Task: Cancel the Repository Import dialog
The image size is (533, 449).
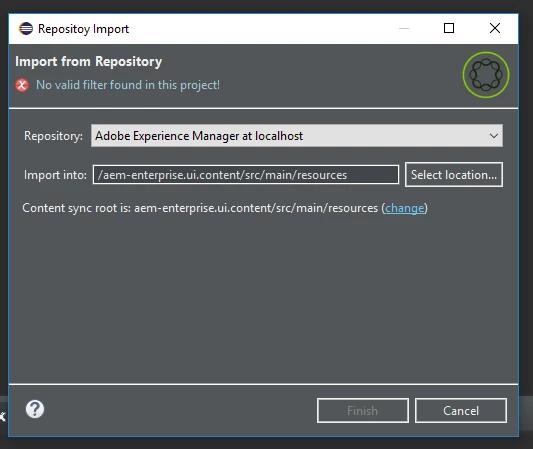Action: (461, 411)
